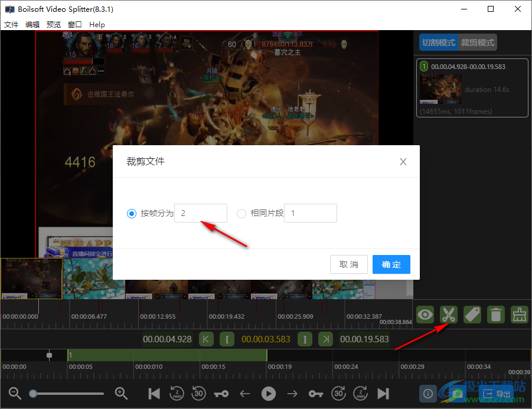Set segment end with right bracket
The width and height of the screenshot is (532, 409).
pyautogui.click(x=305, y=339)
